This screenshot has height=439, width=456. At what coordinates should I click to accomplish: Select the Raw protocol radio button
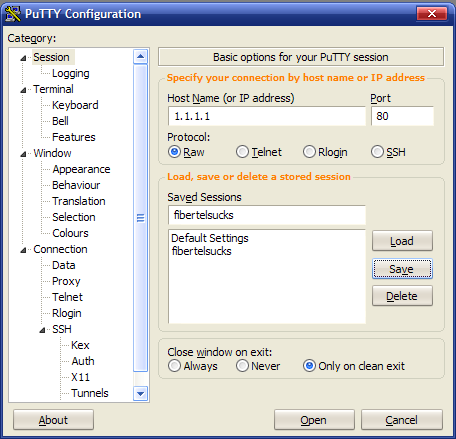pyautogui.click(x=174, y=152)
